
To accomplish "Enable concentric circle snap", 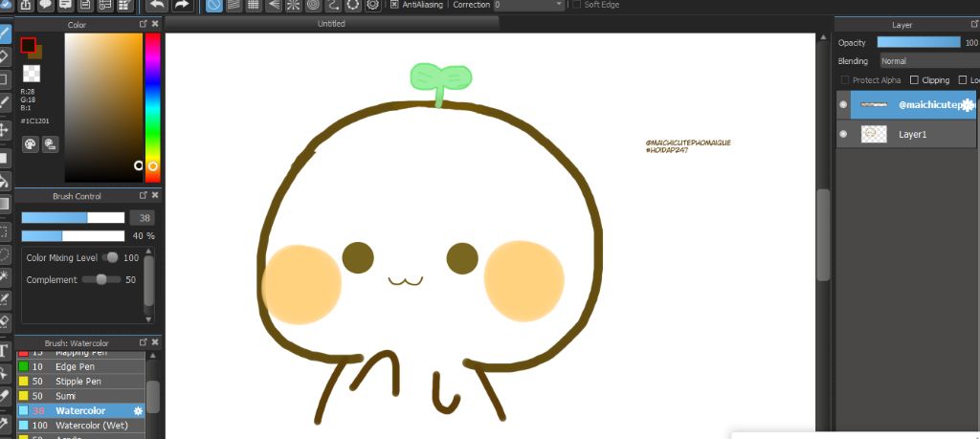I will click(x=313, y=5).
